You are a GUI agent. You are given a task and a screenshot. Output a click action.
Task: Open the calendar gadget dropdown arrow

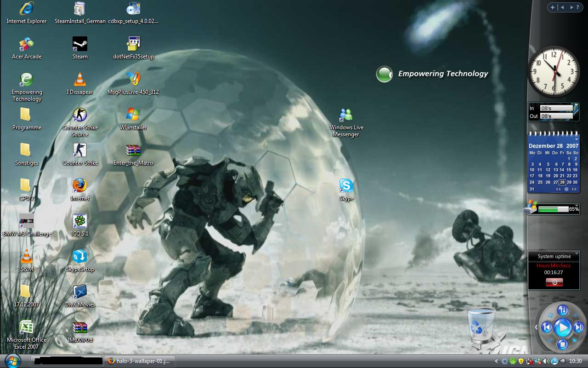577,139
